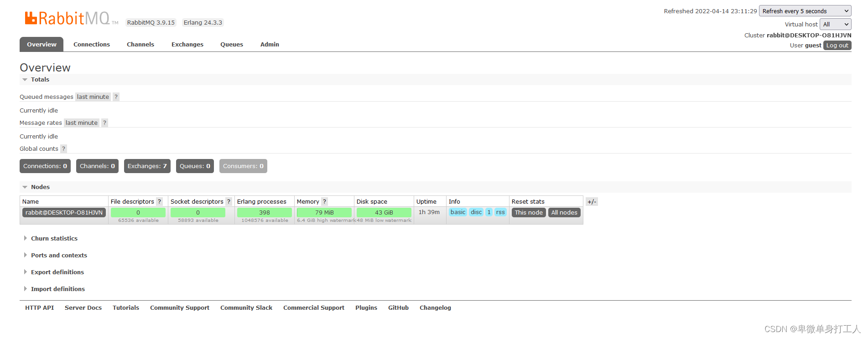Open the Server Docs link
The height and width of the screenshot is (338, 868).
coord(83,307)
